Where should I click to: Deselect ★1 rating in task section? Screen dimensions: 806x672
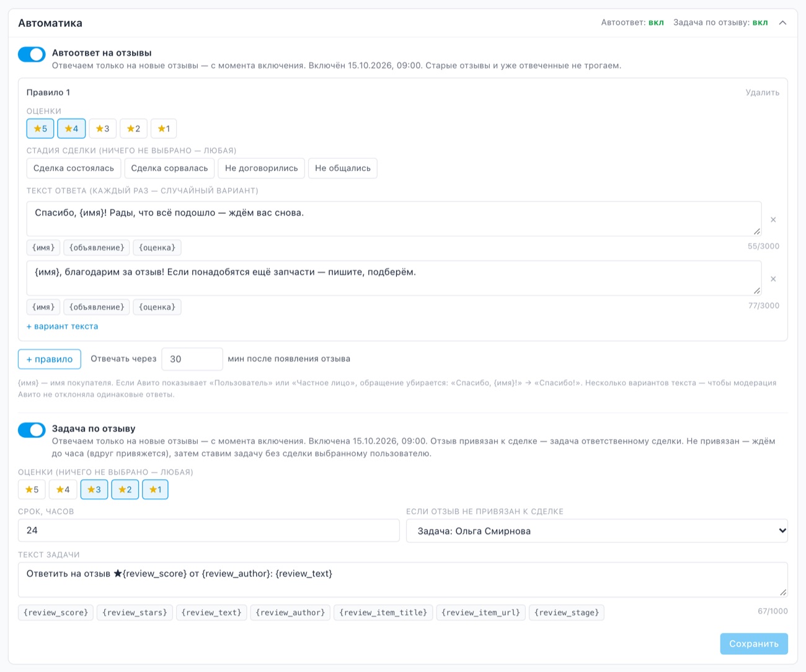(155, 489)
